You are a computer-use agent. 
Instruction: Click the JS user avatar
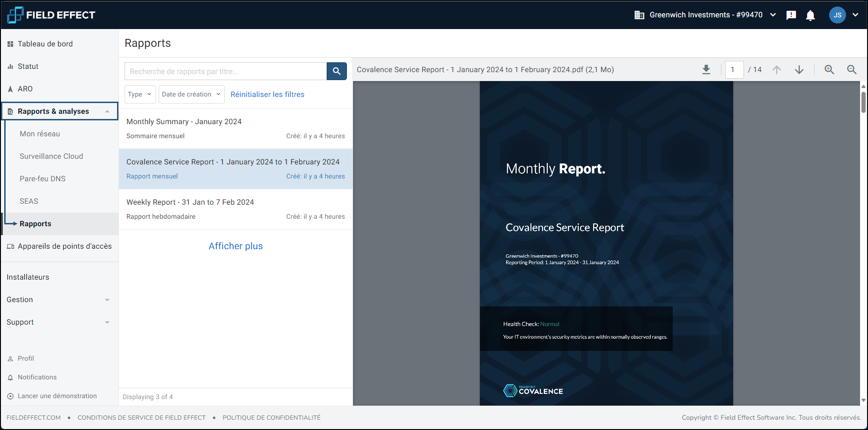tap(838, 15)
